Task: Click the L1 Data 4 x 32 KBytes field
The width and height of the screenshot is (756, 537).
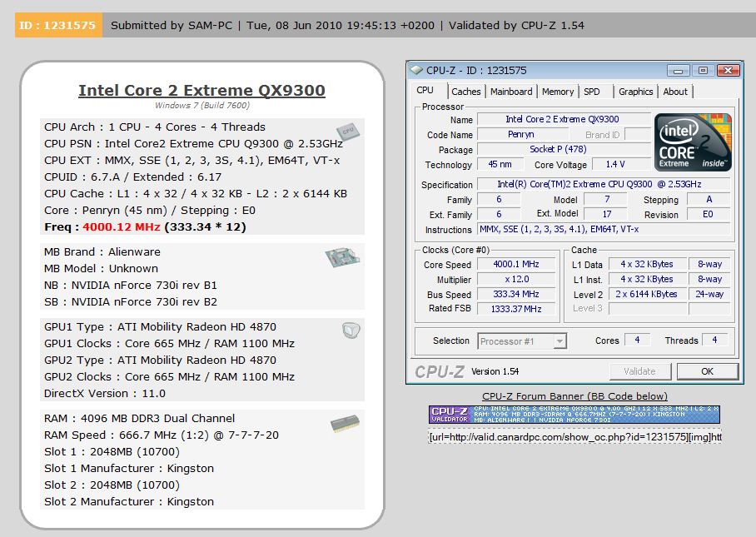Action: [647, 264]
